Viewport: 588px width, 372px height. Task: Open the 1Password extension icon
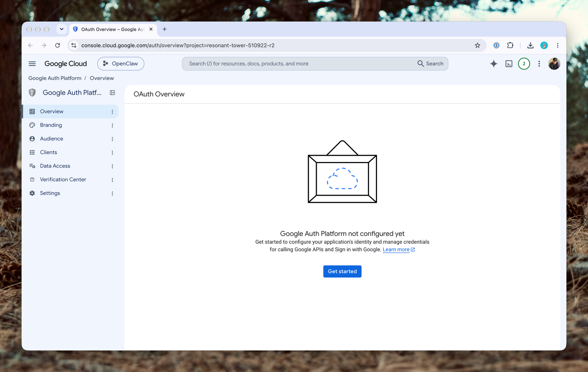pos(496,45)
